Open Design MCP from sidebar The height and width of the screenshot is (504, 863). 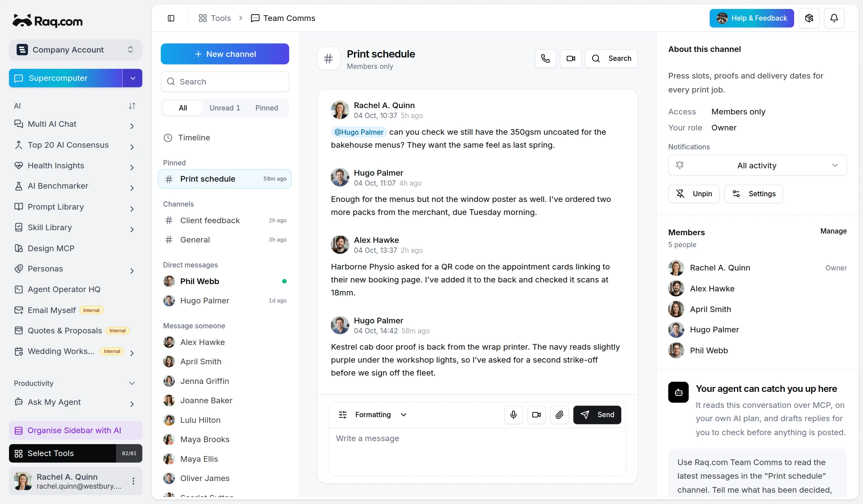[75, 248]
